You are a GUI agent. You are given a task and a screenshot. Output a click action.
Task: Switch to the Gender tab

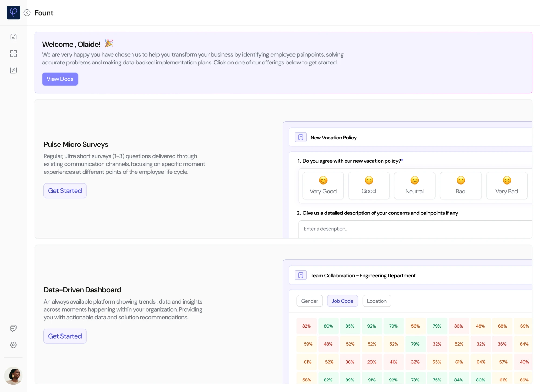(x=310, y=301)
